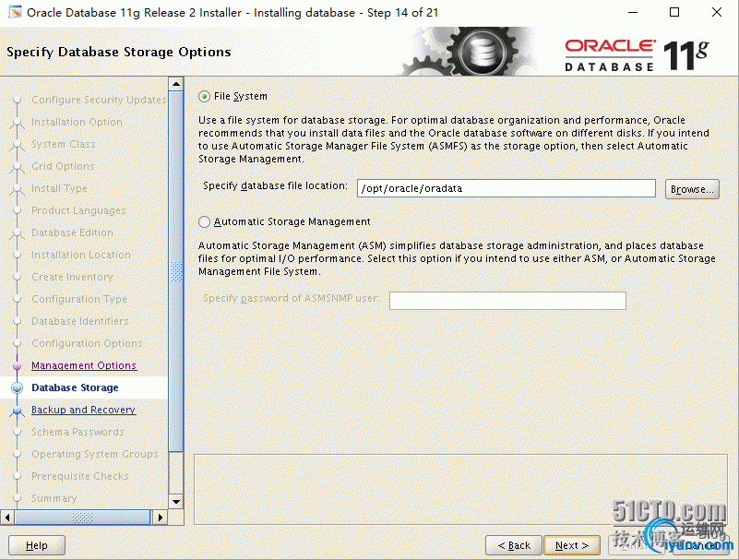Click the Backup and Recovery step node icon

18,411
